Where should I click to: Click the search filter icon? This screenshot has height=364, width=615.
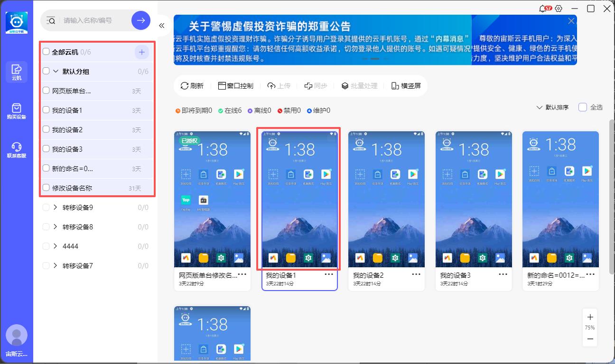(x=51, y=20)
